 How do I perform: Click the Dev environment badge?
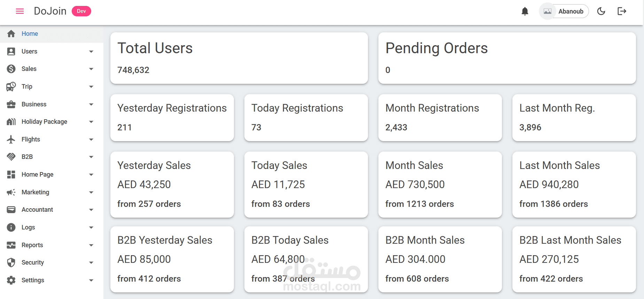click(81, 11)
